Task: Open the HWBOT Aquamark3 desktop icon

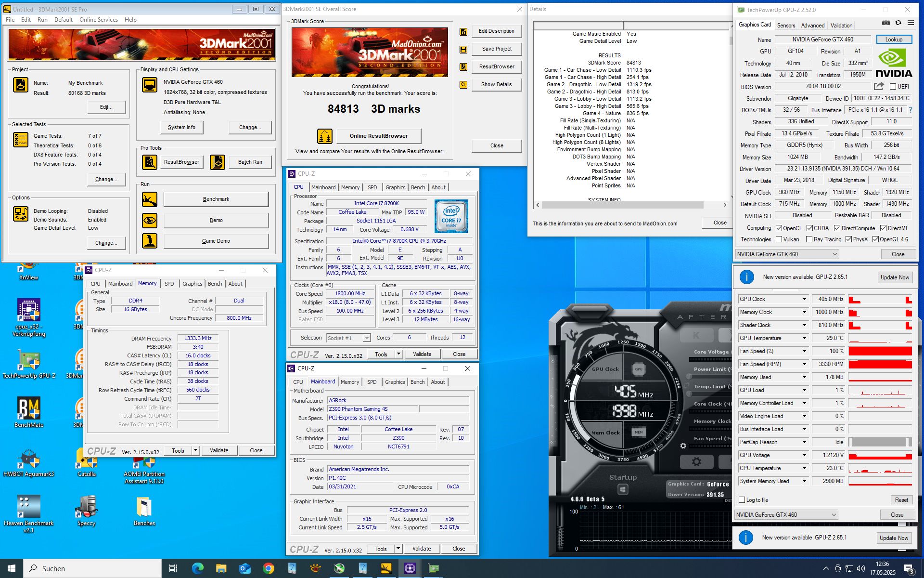Action: coord(29,459)
